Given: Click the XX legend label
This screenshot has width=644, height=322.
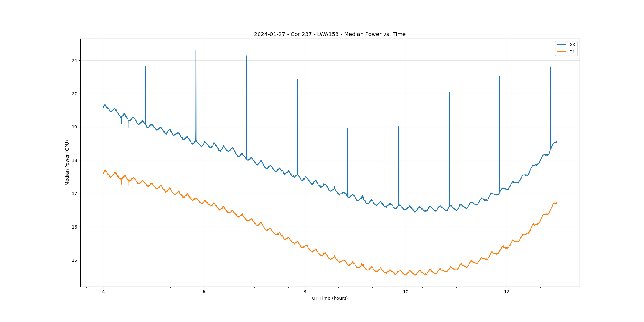Looking at the screenshot, I should tap(572, 45).
